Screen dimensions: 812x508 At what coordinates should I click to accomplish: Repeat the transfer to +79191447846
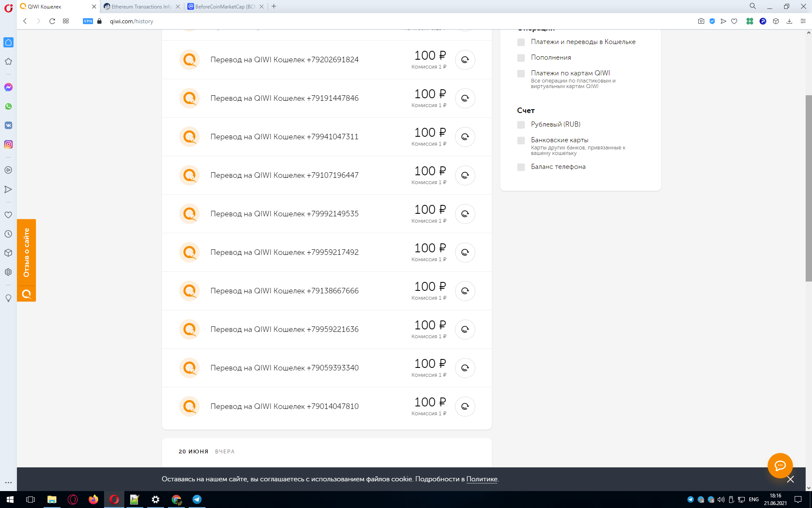point(465,98)
